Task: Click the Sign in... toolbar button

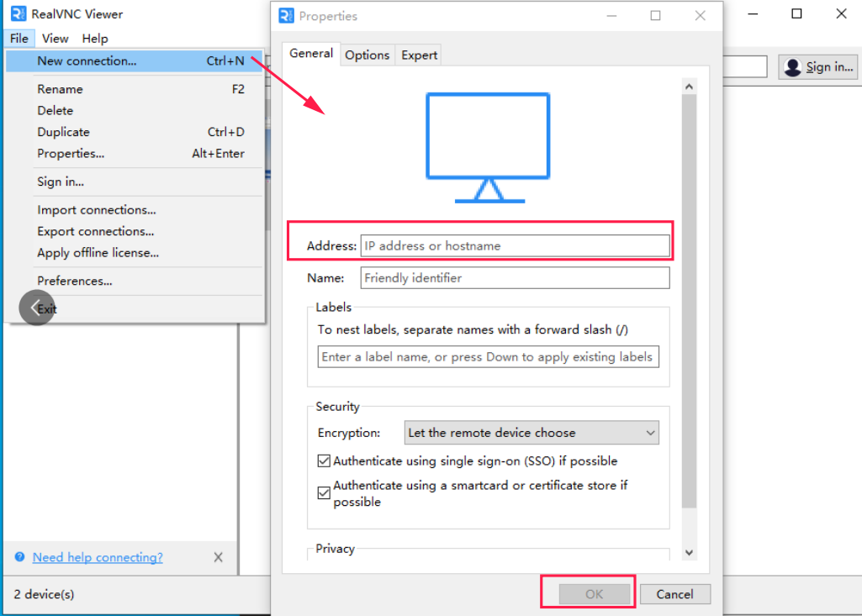Action: click(x=818, y=67)
